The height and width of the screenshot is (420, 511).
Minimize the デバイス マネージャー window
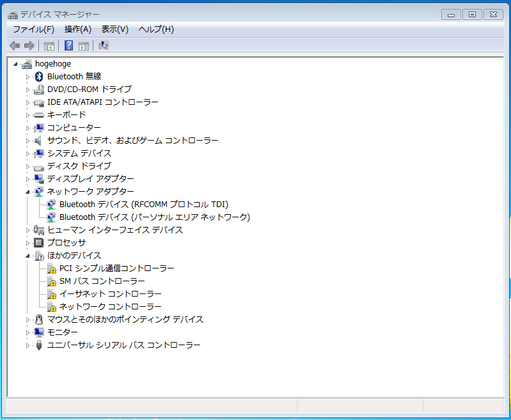click(451, 15)
